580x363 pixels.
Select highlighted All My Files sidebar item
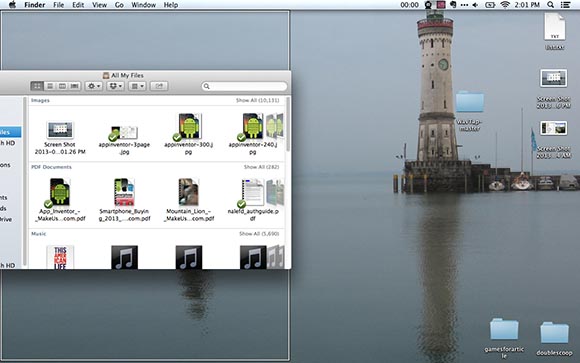[10, 132]
